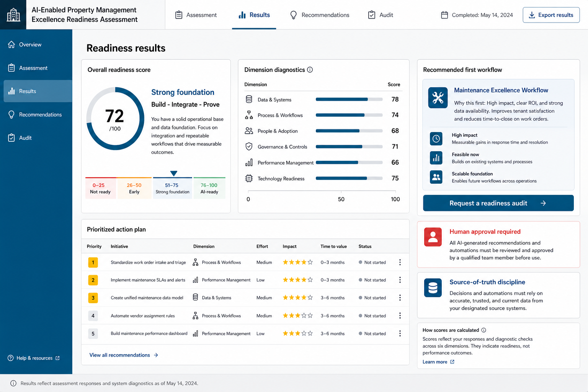Image resolution: width=588 pixels, height=392 pixels.
Task: Click the Performance Management chart icon in diagnostics
Action: click(249, 162)
